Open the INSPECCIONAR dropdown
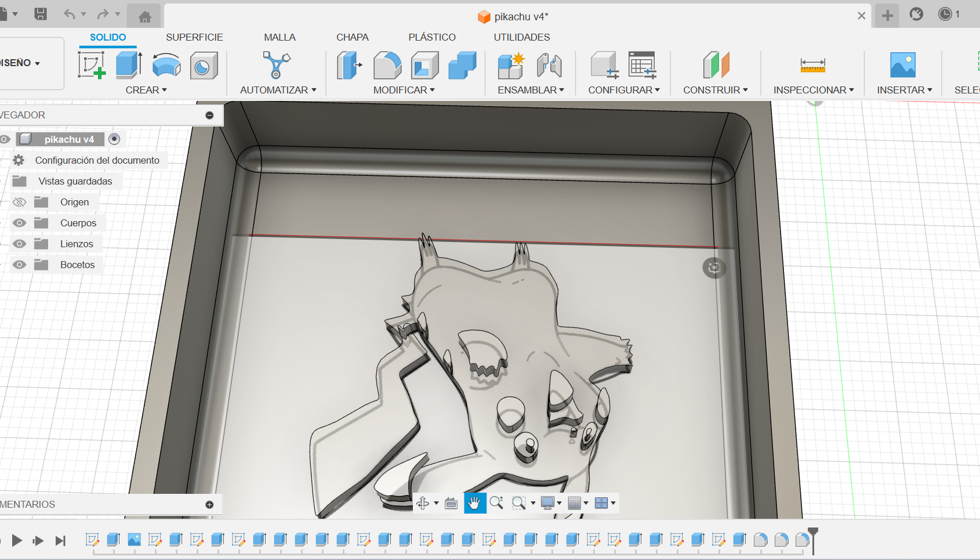This screenshot has height=560, width=980. [x=814, y=90]
